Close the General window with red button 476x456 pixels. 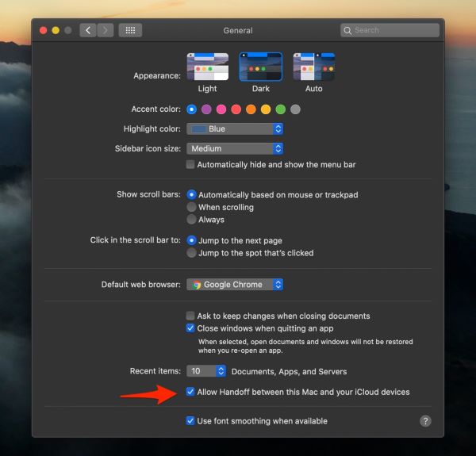pyautogui.click(x=43, y=30)
